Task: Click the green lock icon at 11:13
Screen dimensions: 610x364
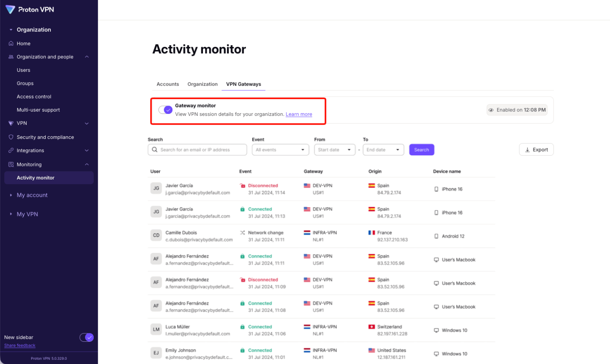Action: pos(242,209)
